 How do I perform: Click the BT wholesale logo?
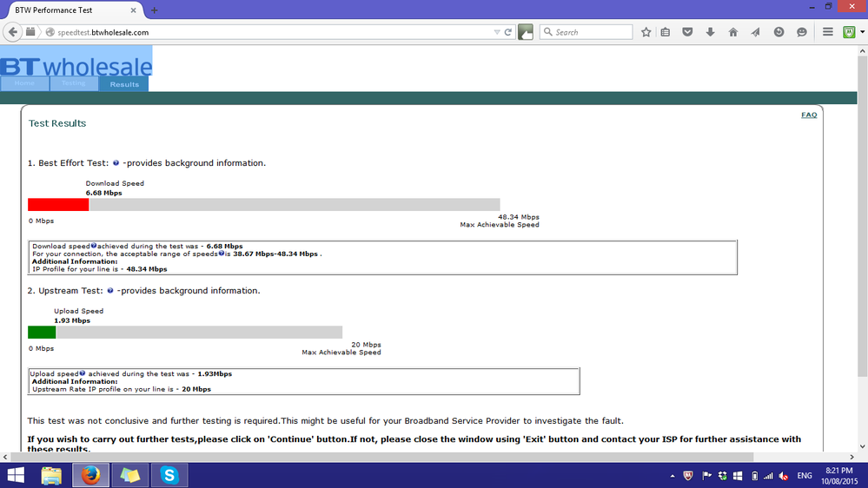76,66
